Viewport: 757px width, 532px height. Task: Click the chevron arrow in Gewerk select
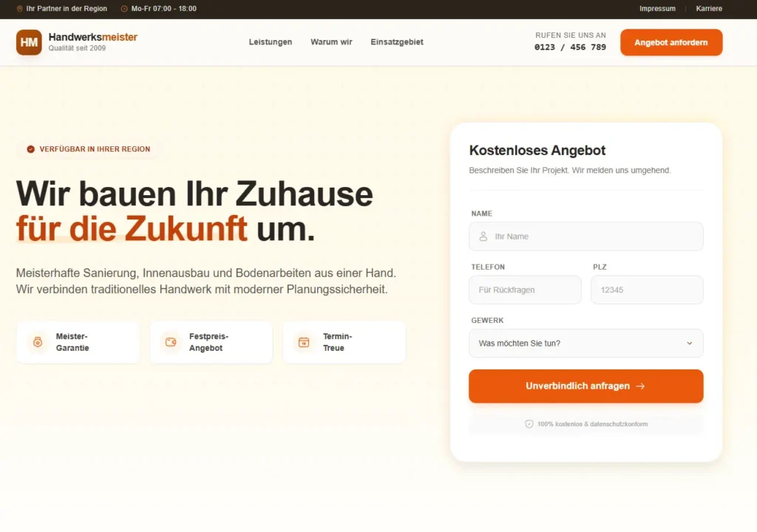click(x=690, y=344)
